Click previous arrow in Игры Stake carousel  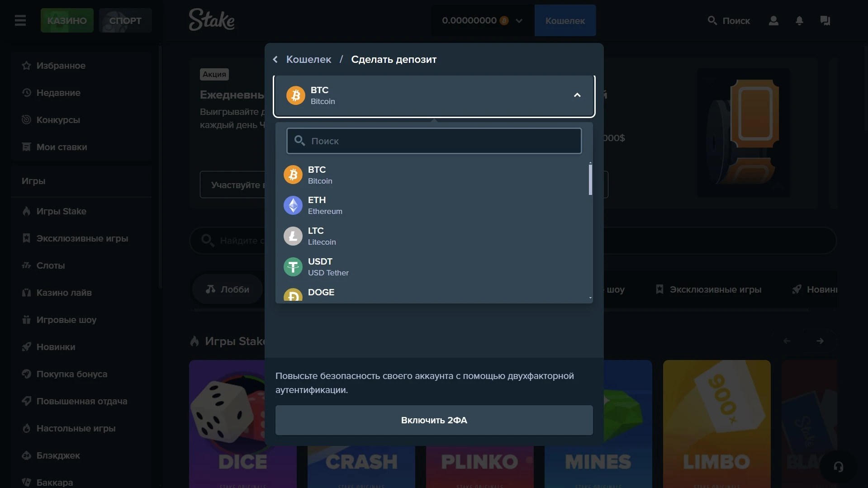[787, 341]
